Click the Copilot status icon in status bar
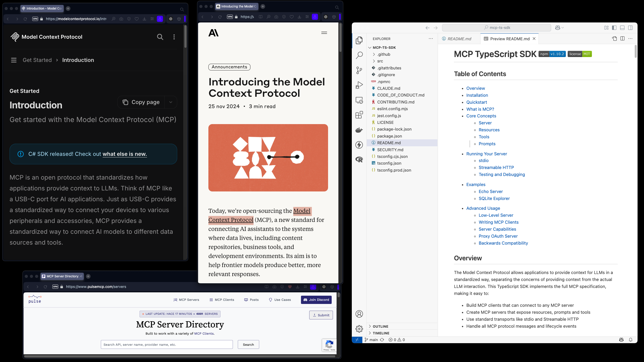Screen dimensions: 644x362 621,340
